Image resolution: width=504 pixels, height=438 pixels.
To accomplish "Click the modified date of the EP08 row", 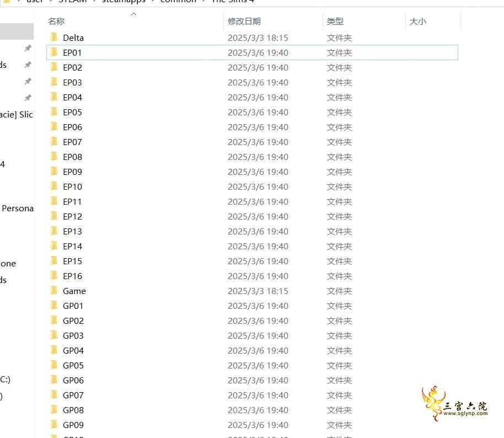I will point(258,157).
